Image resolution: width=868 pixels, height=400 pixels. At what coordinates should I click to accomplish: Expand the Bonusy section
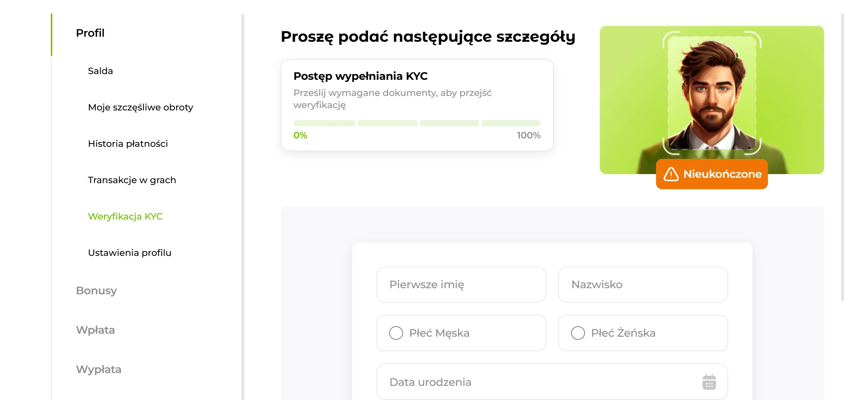pos(97,291)
